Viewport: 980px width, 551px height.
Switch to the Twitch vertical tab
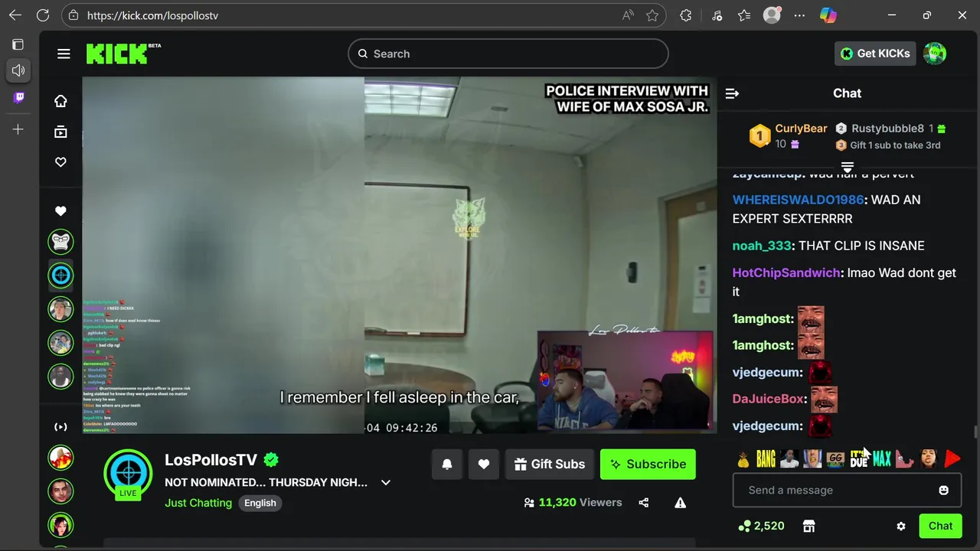click(18, 97)
